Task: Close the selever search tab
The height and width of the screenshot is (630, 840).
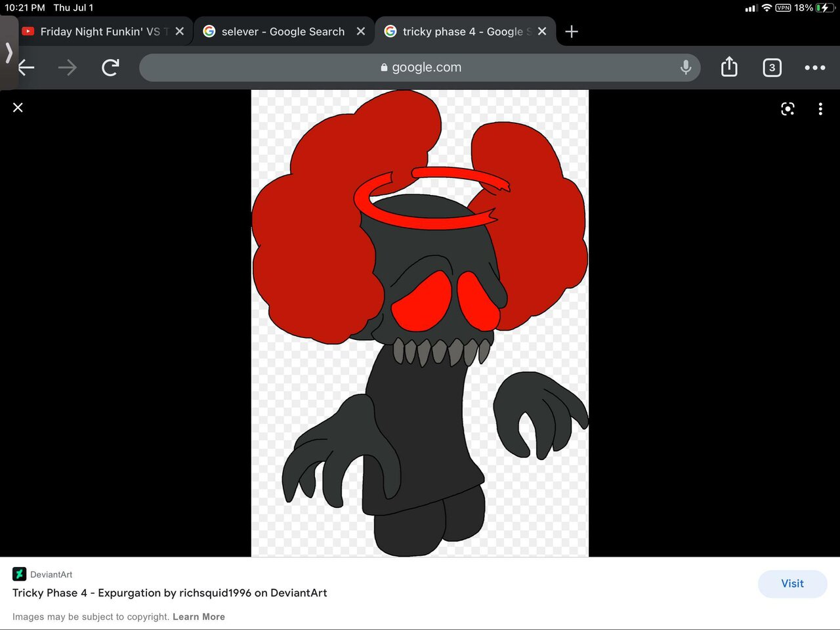Action: (360, 31)
